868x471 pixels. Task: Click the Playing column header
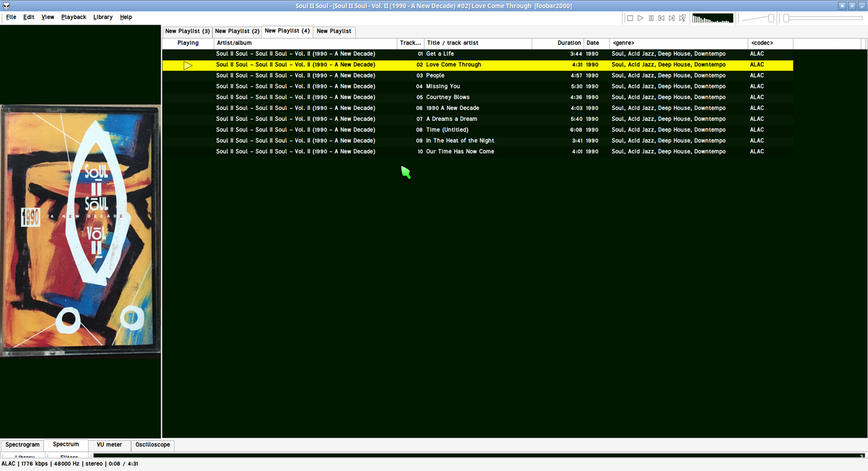tap(188, 43)
